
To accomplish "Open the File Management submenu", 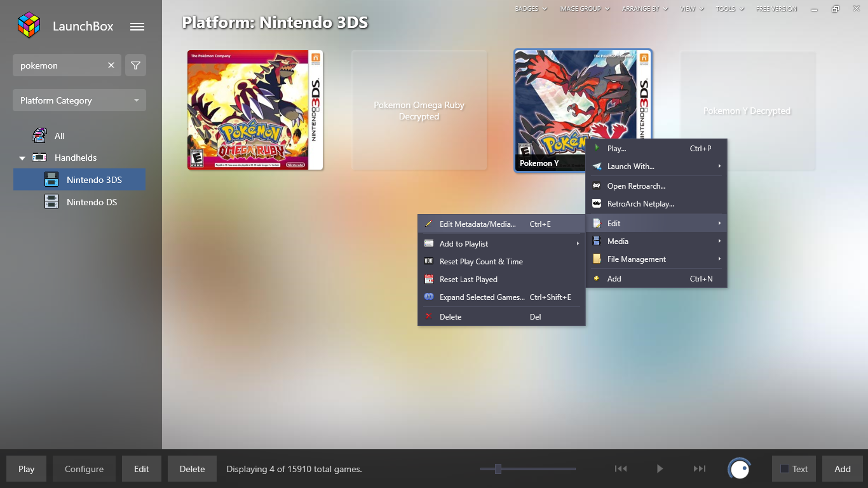I will [656, 259].
